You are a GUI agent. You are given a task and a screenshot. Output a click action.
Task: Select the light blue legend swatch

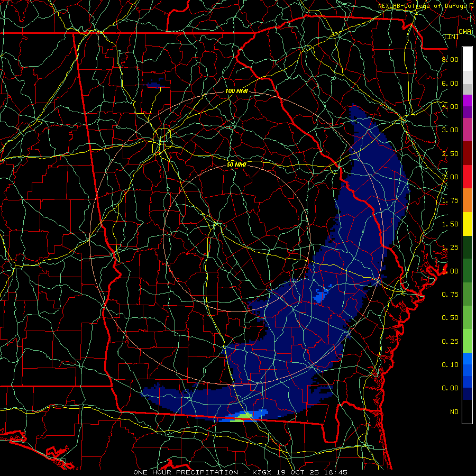(x=467, y=359)
